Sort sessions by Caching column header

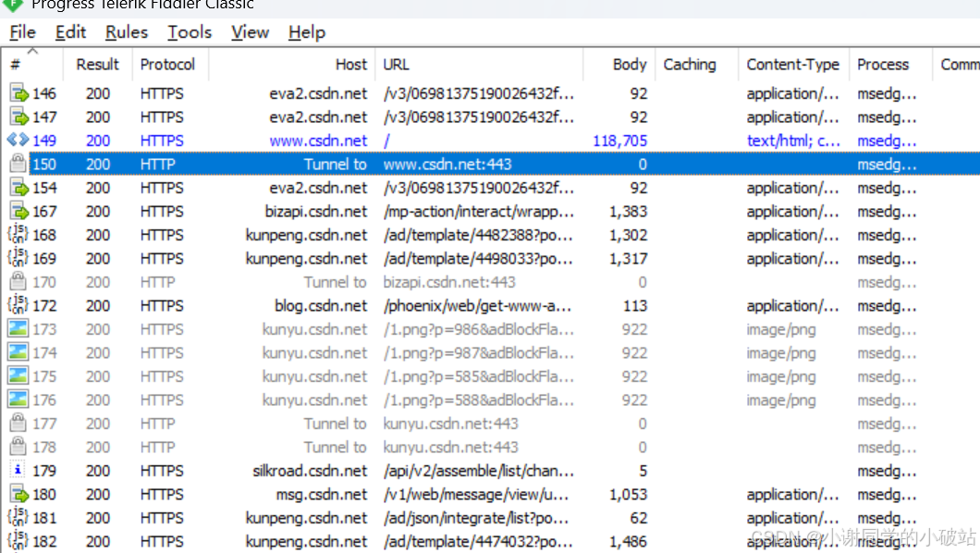(696, 65)
